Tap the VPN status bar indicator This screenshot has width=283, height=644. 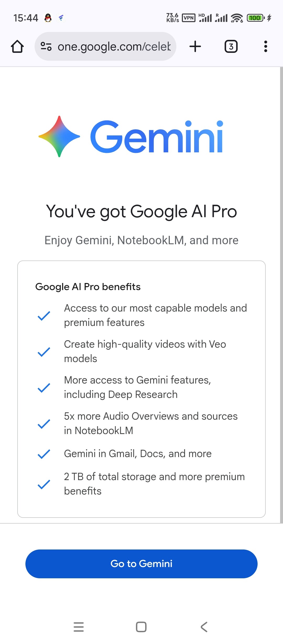coord(189,18)
